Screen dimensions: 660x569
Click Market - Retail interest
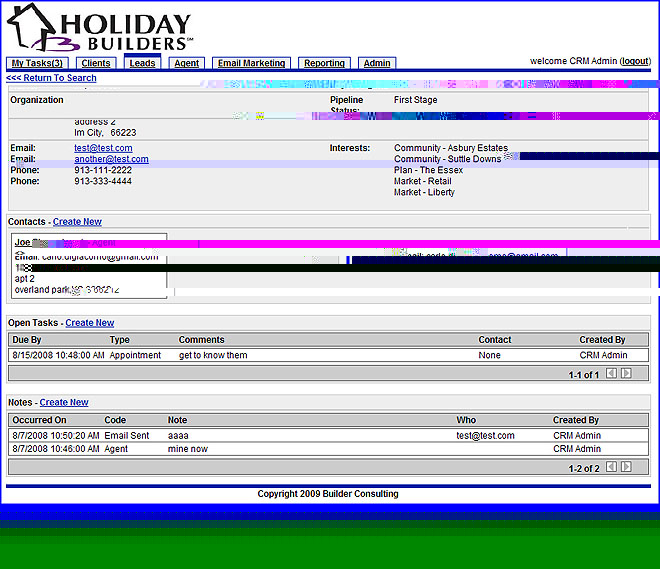tap(423, 181)
